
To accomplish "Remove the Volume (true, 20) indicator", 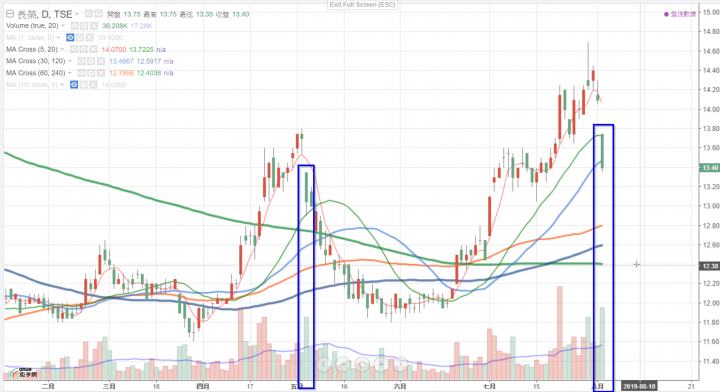I will 94,26.
